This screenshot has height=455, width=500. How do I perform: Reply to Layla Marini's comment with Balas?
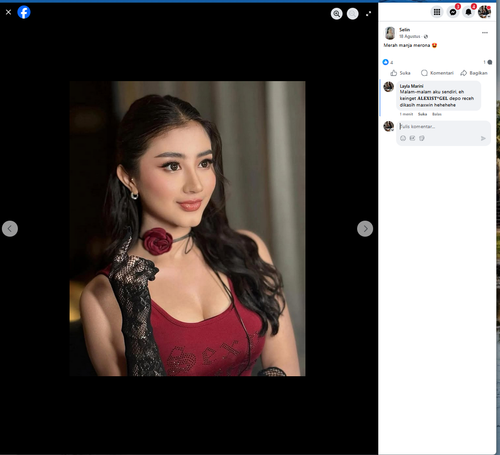[x=437, y=114]
